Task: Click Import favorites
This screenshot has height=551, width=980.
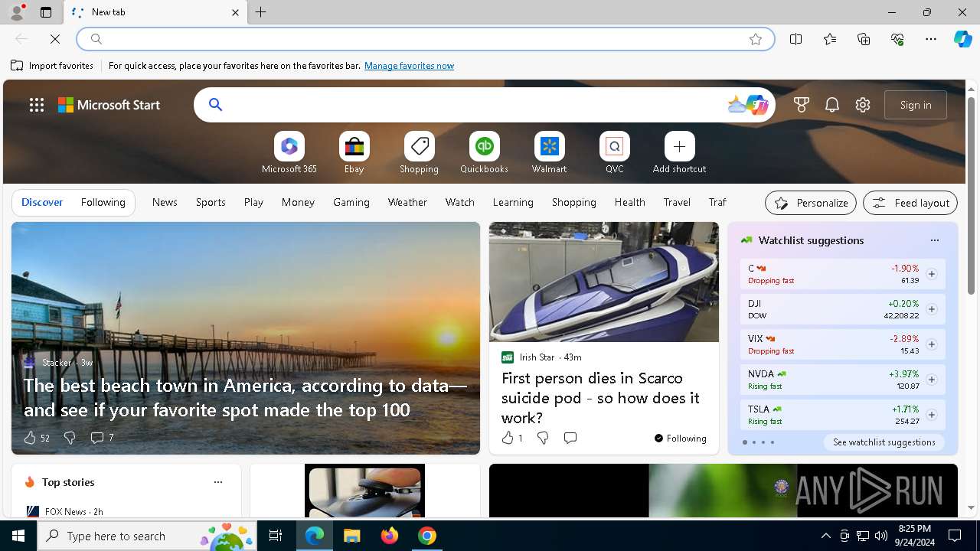Action: [52, 66]
